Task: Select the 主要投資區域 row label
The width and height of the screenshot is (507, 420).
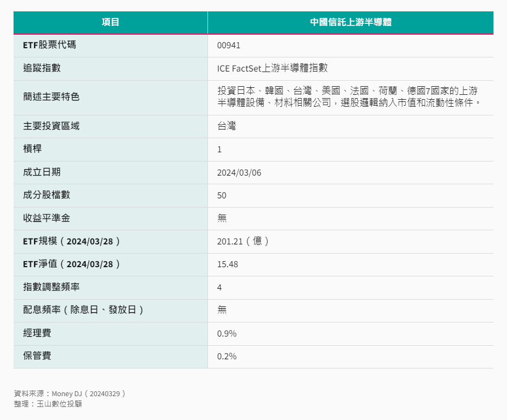Action: click(51, 126)
